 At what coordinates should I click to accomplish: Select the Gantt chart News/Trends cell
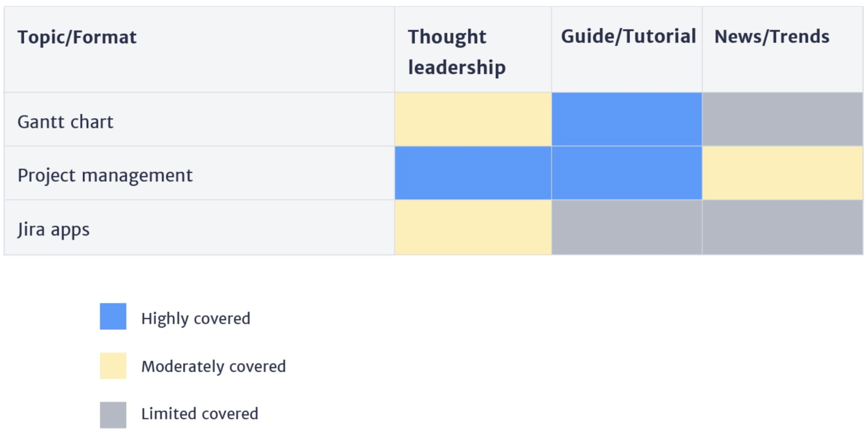(782, 119)
